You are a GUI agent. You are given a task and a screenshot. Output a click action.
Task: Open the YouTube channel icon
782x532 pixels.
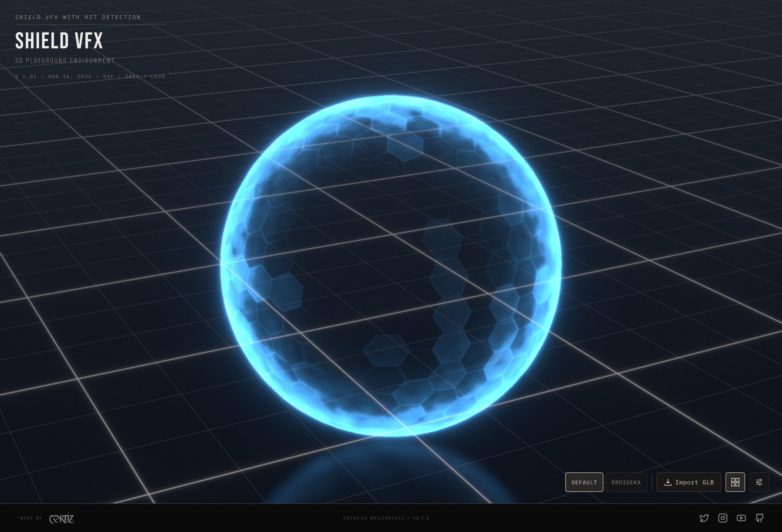[x=741, y=518]
